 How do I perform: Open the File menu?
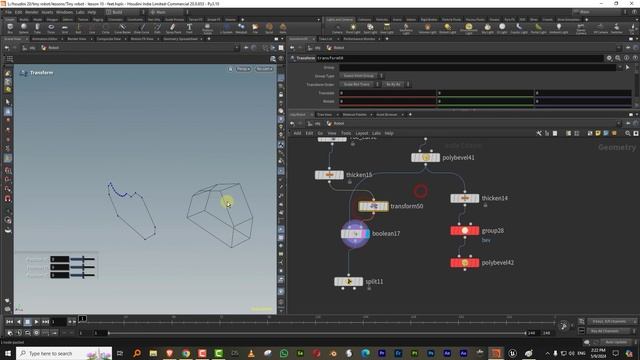click(x=8, y=12)
